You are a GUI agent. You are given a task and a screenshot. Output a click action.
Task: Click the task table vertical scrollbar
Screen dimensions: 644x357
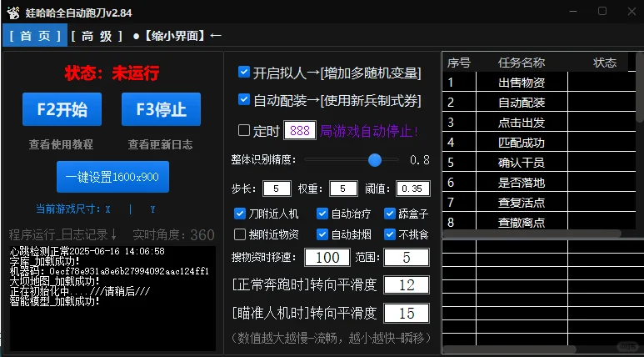640,88
